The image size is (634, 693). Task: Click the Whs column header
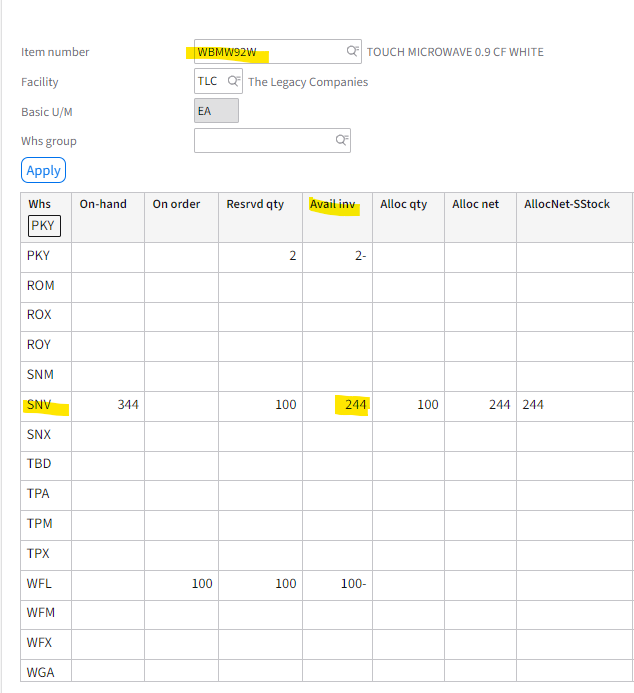point(40,204)
